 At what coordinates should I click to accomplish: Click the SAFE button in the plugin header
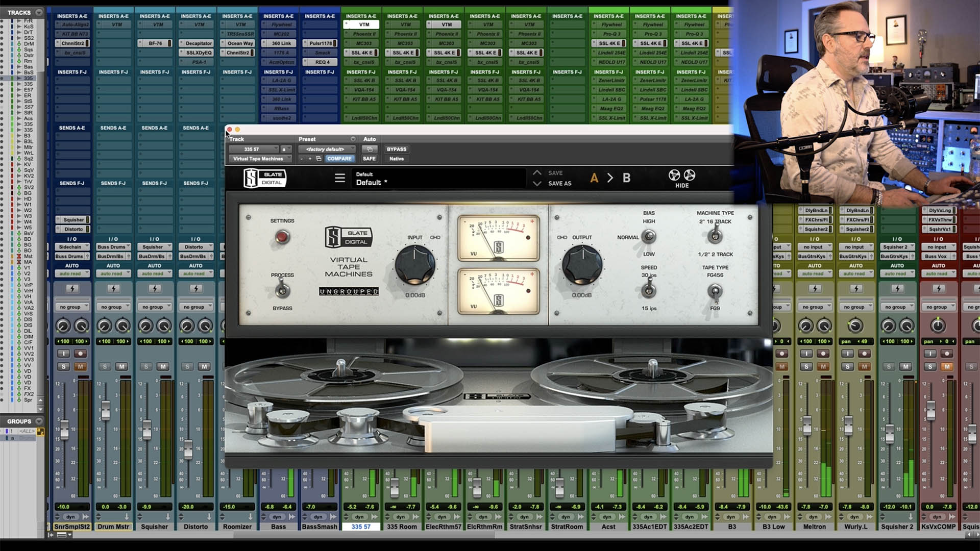(x=369, y=159)
